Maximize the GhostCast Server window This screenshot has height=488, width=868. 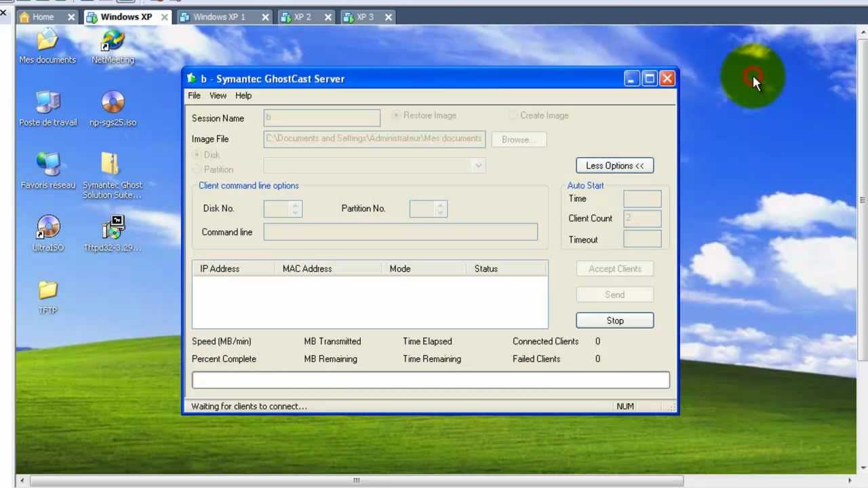point(650,79)
